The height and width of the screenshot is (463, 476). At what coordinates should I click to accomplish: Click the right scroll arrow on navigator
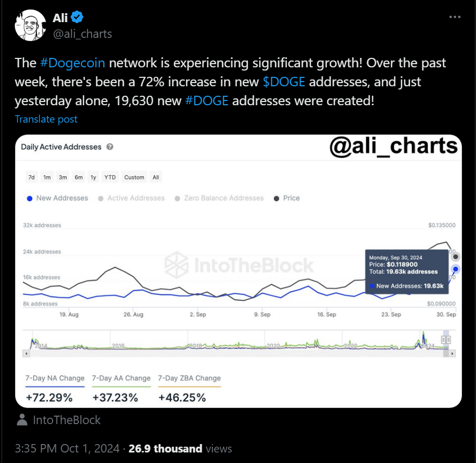pos(452,354)
